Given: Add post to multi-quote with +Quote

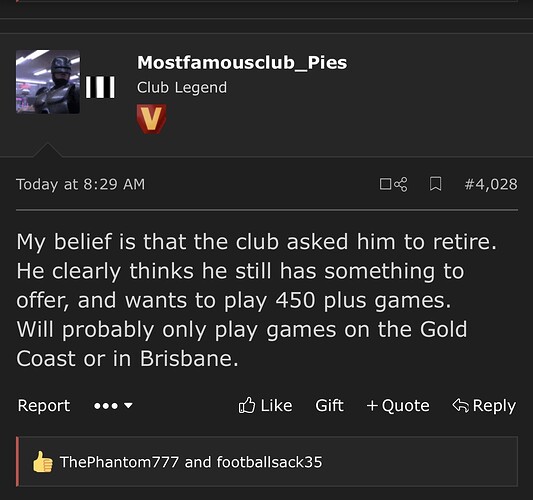Looking at the screenshot, I should tap(398, 406).
